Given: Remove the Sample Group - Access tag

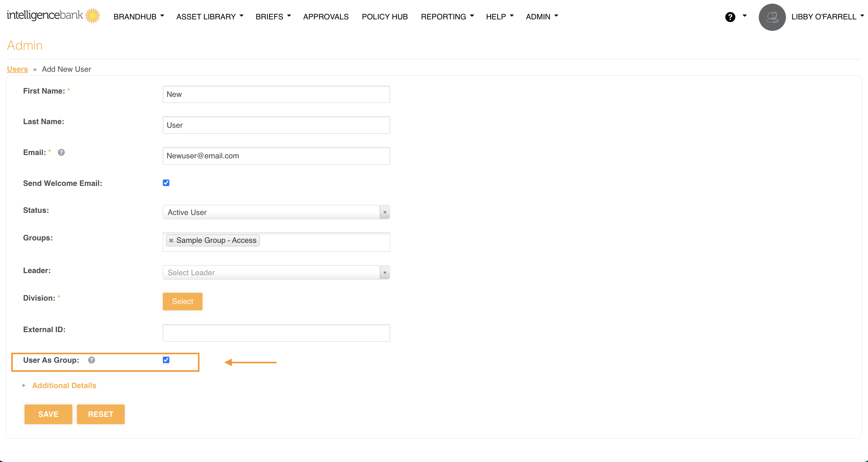Looking at the screenshot, I should (x=171, y=241).
